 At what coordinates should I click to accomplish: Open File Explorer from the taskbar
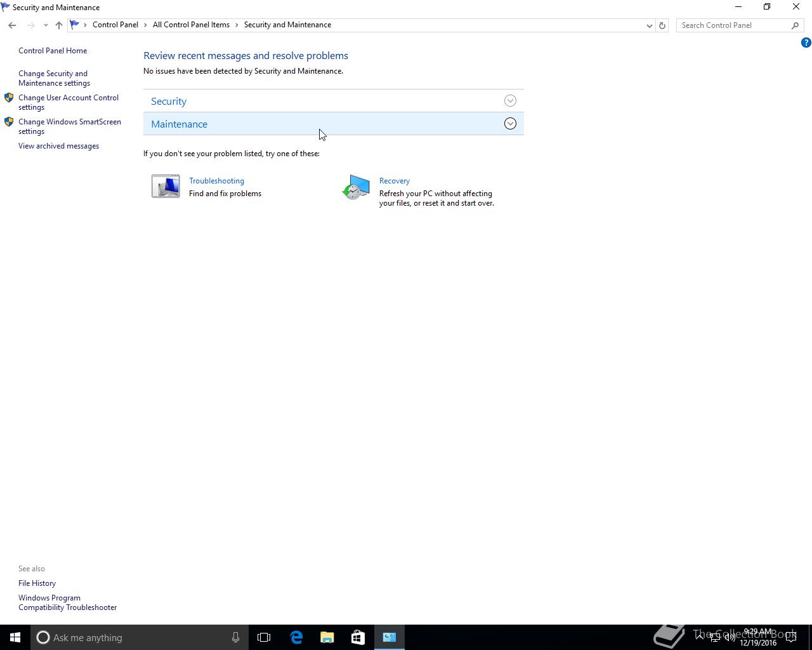click(327, 637)
